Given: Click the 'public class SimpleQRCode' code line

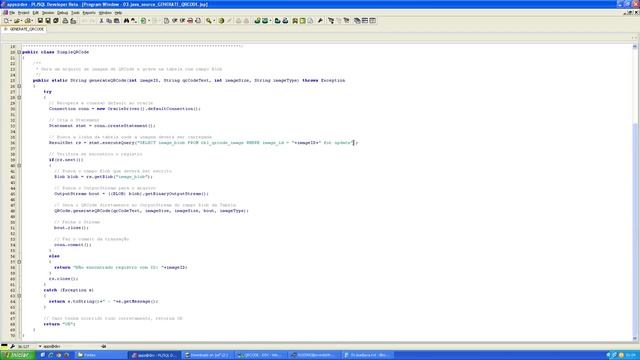Looking at the screenshot, I should coord(55,52).
